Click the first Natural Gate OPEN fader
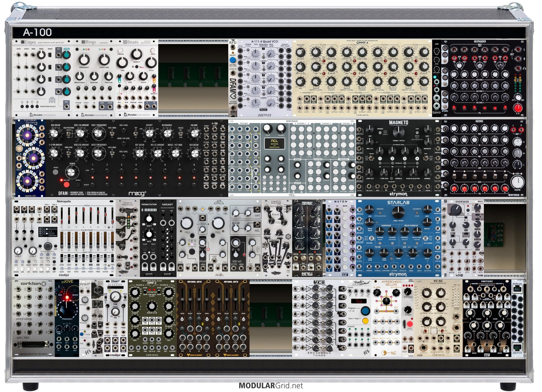 (x=183, y=300)
